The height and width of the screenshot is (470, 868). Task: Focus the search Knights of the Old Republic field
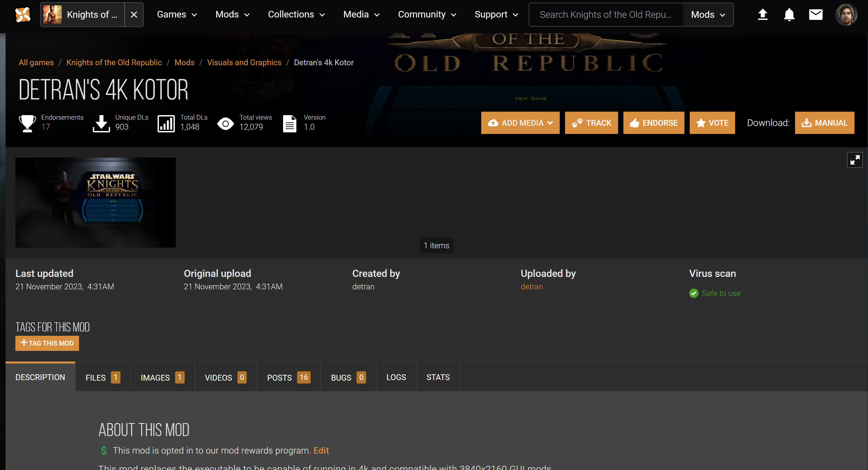606,15
